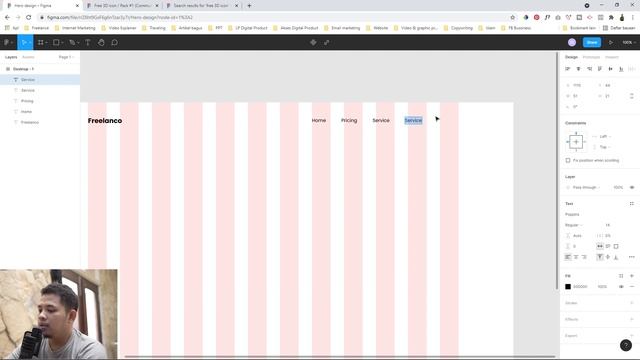Set text vertical align bottom
The image size is (640, 360).
pos(616,257)
